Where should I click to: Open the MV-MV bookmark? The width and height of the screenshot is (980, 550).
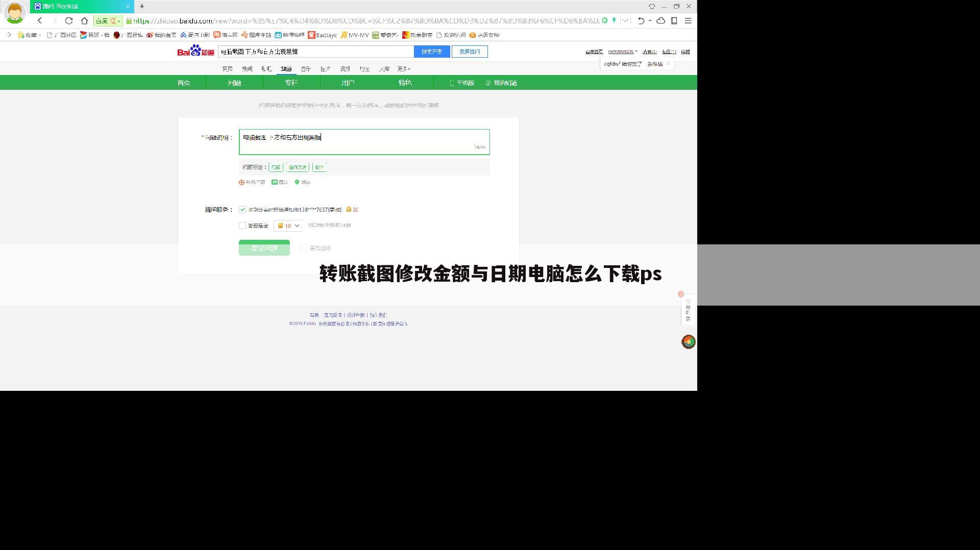355,35
